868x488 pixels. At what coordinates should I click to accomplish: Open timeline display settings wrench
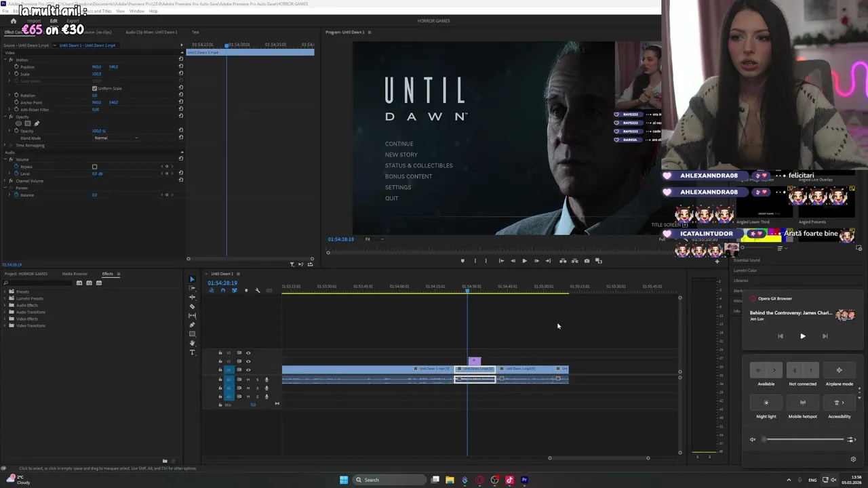(x=257, y=291)
